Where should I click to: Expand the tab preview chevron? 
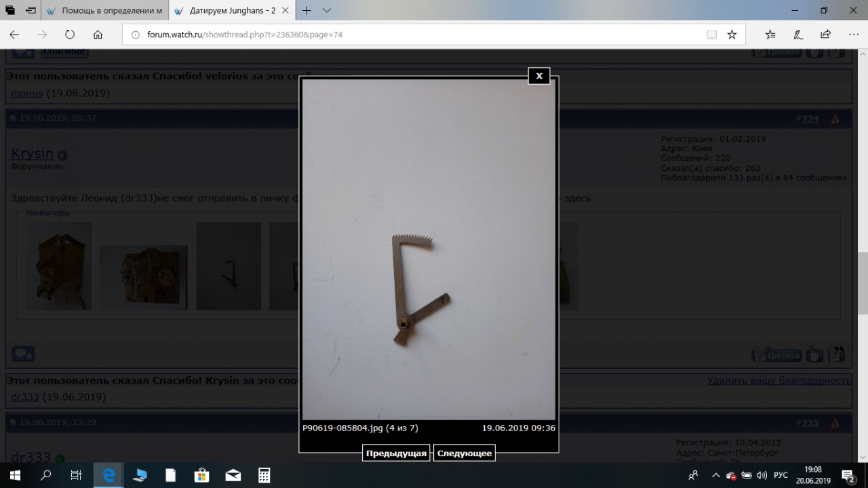327,11
